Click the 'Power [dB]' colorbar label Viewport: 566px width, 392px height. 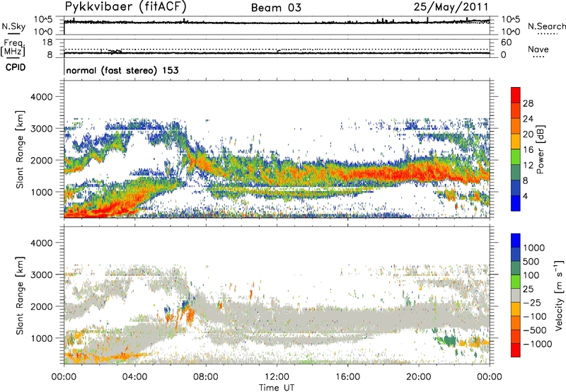[x=540, y=149]
